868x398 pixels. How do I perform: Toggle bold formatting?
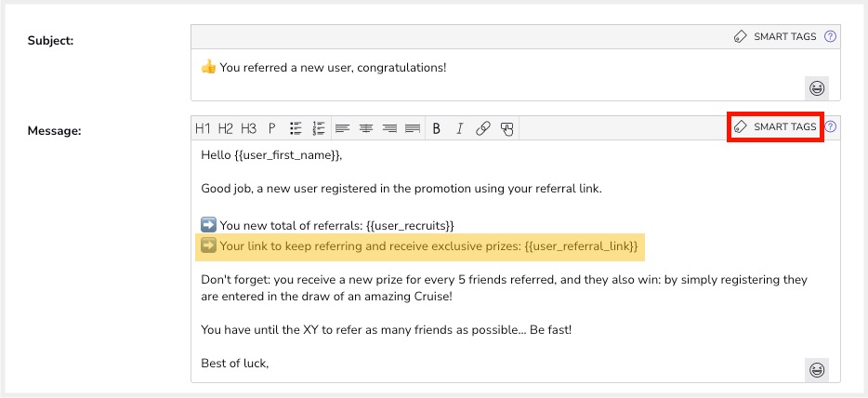pos(437,128)
